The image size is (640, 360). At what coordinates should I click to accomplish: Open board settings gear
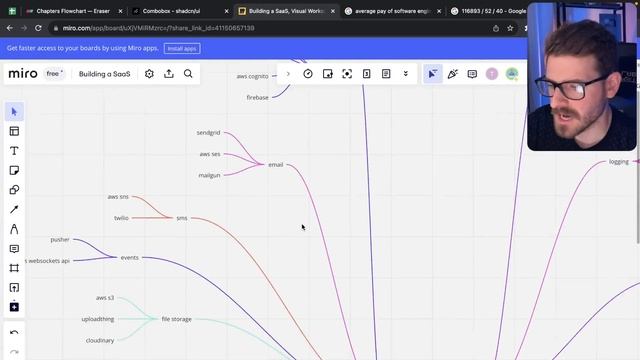149,74
